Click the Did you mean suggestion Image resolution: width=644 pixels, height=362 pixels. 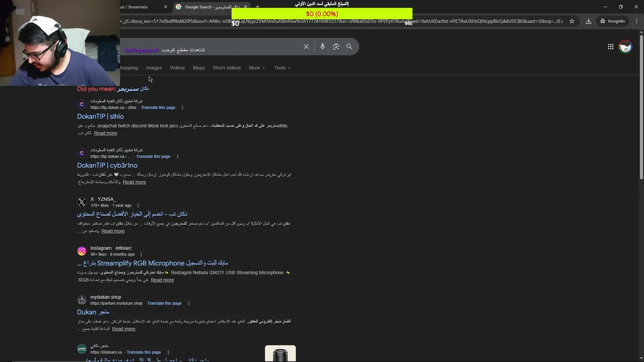tap(133, 88)
